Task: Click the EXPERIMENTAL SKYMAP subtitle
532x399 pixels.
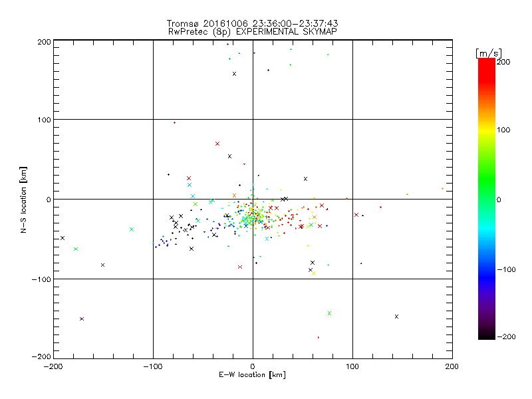Action: pyautogui.click(x=288, y=31)
